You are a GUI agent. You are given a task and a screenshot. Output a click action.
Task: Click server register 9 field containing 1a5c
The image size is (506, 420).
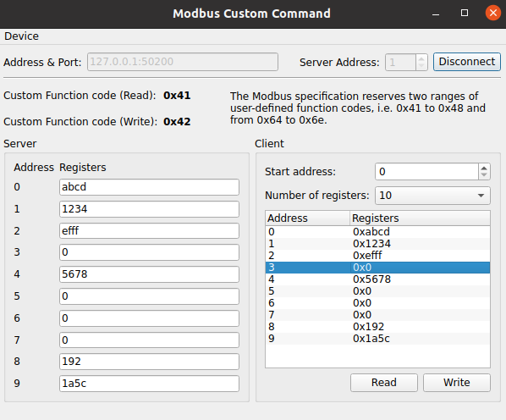[x=149, y=384]
